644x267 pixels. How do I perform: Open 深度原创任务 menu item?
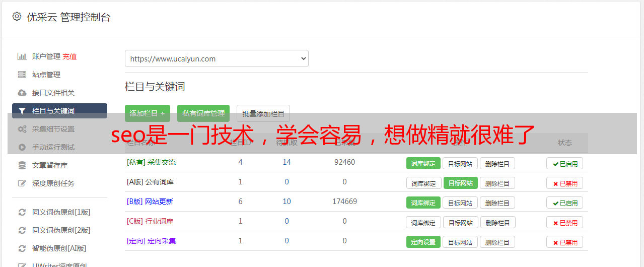(53, 183)
